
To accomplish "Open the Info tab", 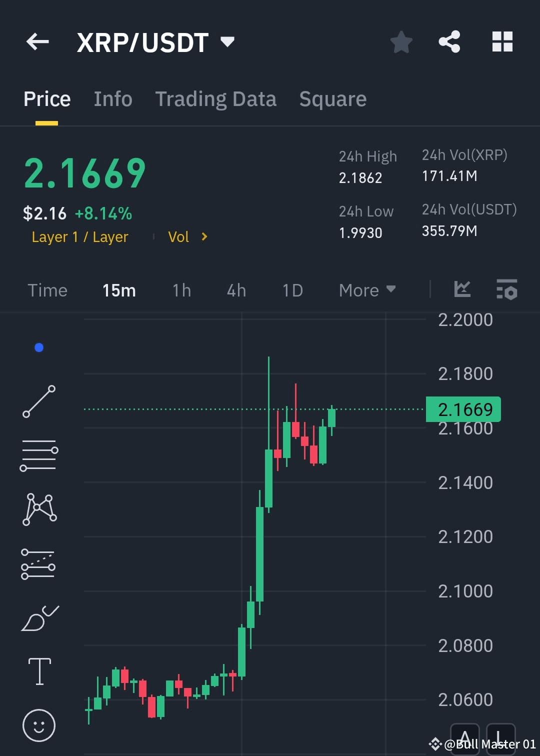I will [x=112, y=99].
